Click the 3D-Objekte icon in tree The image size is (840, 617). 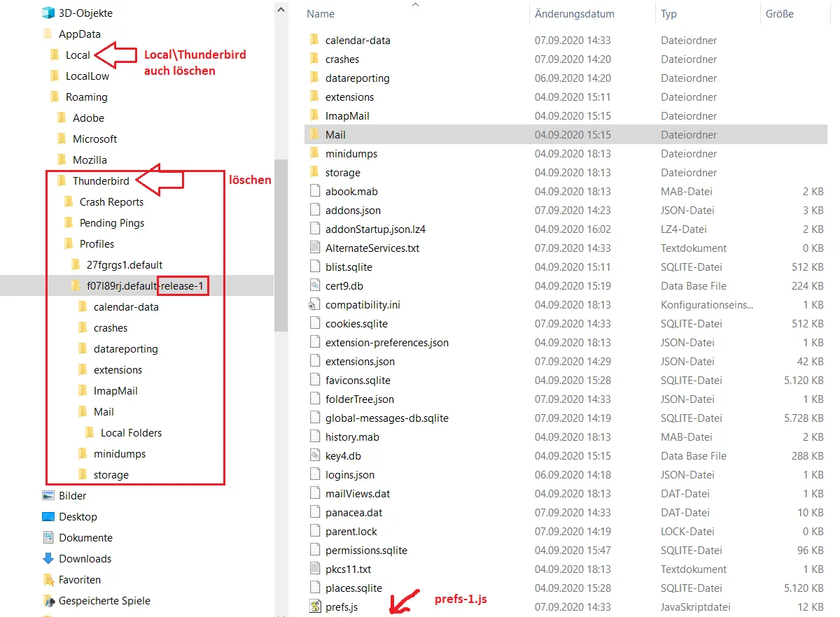pos(48,13)
